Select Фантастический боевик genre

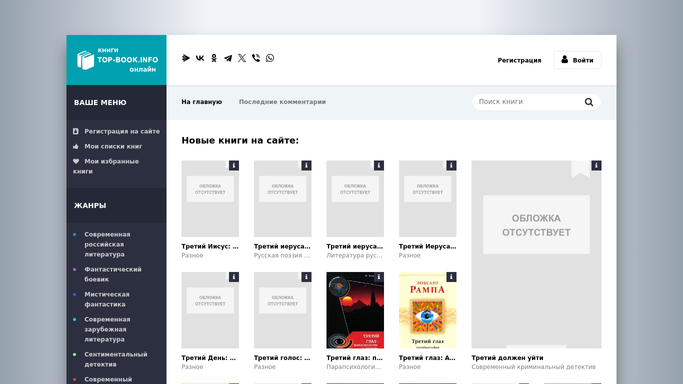(x=113, y=274)
